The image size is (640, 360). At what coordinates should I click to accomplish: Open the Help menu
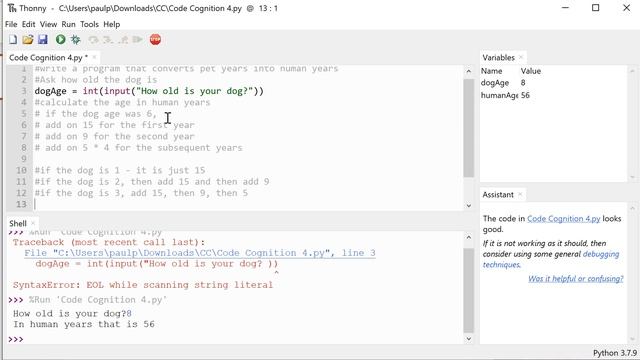point(112,24)
